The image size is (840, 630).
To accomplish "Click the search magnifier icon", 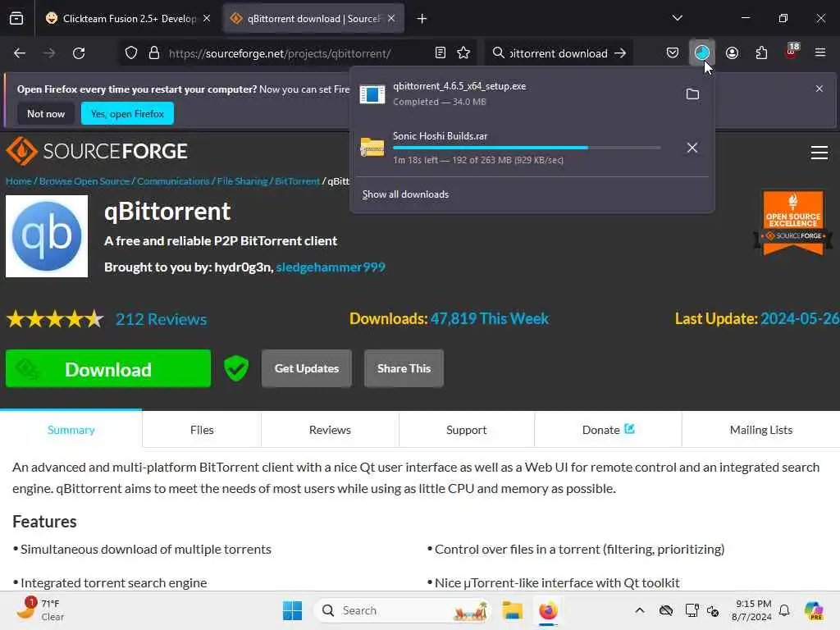I will (498, 53).
